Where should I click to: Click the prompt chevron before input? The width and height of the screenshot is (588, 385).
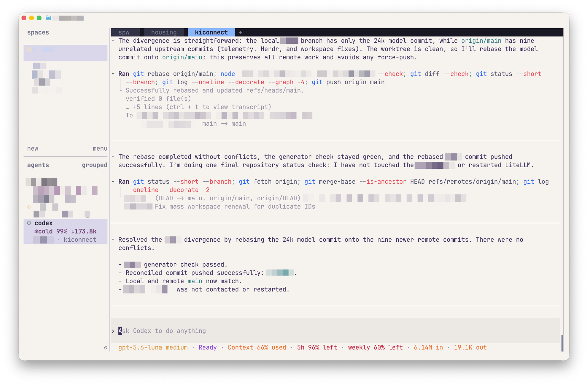point(113,331)
